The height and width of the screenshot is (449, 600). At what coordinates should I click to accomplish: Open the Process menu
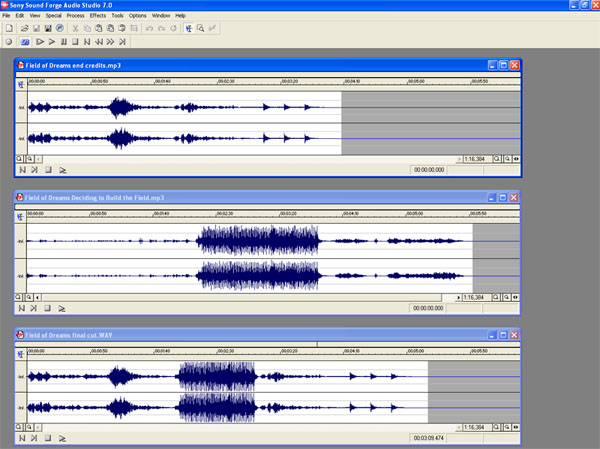click(x=75, y=16)
